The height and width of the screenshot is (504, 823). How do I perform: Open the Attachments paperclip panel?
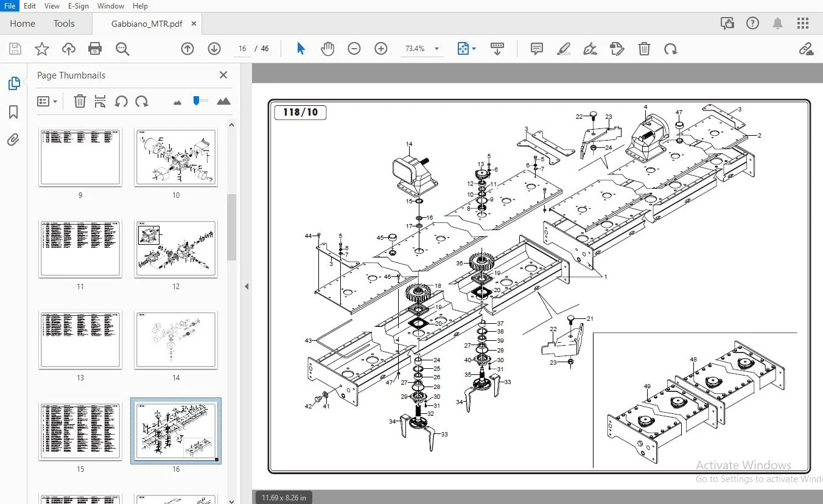(13, 140)
